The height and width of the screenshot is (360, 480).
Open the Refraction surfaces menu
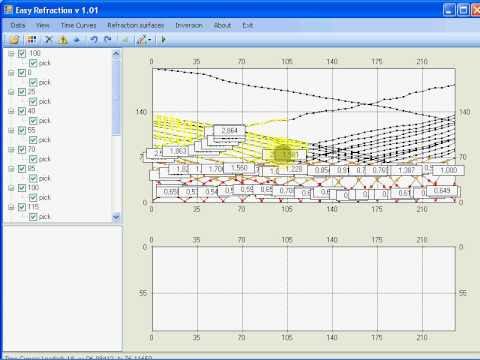click(136, 25)
